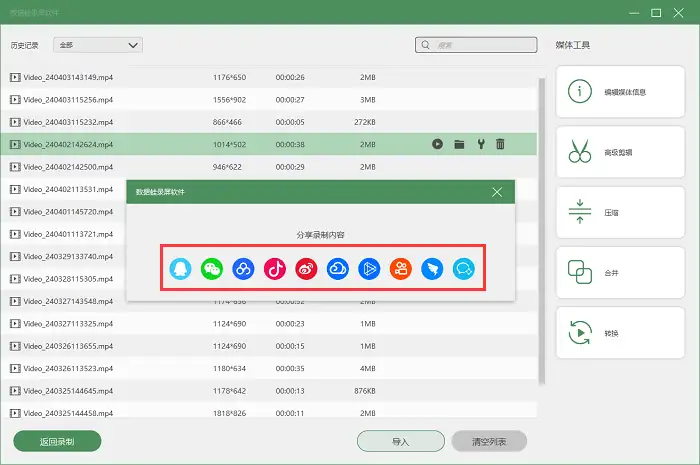This screenshot has height=465, width=700.
Task: Select Video_240401145720.mp4 in the list
Action: [x=63, y=212]
